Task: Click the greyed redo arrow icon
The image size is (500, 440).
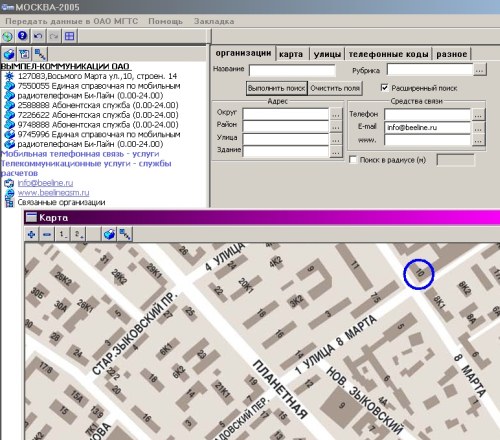Action: [x=54, y=36]
